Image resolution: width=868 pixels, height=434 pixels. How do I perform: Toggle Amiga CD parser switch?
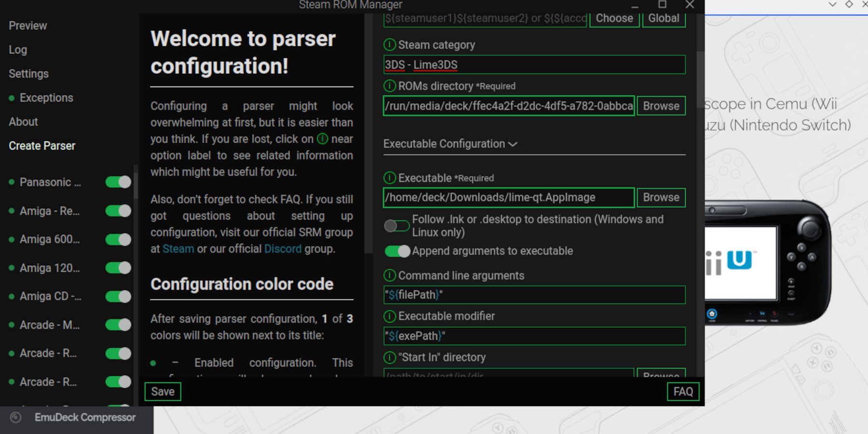118,296
